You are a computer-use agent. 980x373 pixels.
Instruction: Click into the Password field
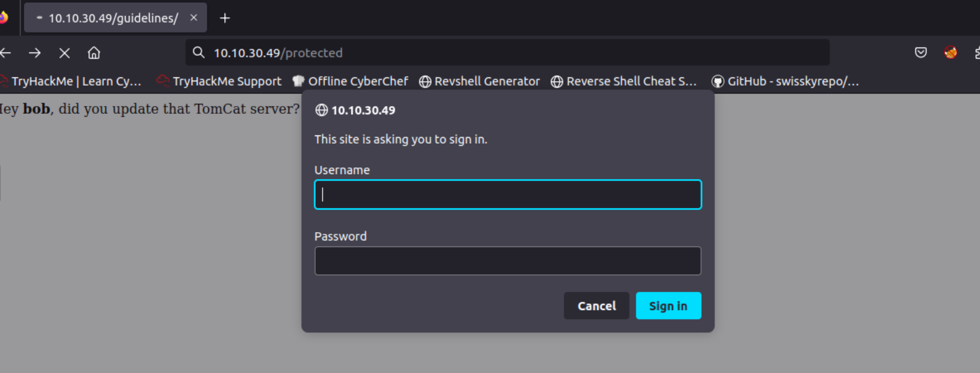point(507,261)
